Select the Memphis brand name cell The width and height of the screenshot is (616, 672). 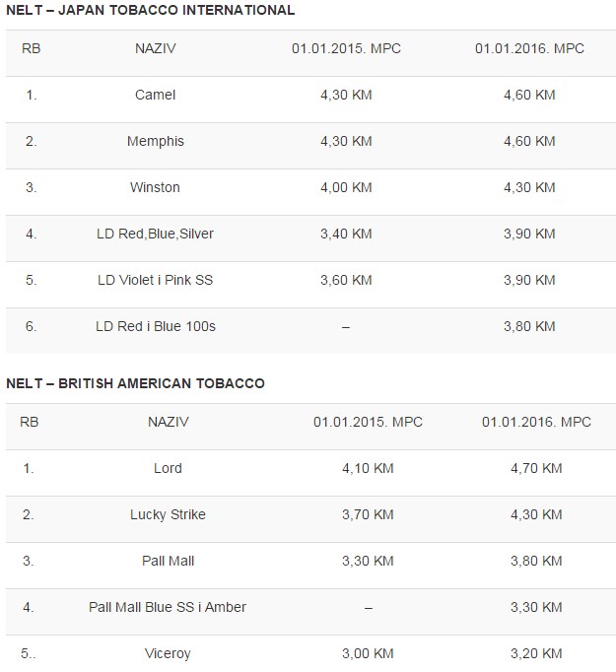click(155, 141)
